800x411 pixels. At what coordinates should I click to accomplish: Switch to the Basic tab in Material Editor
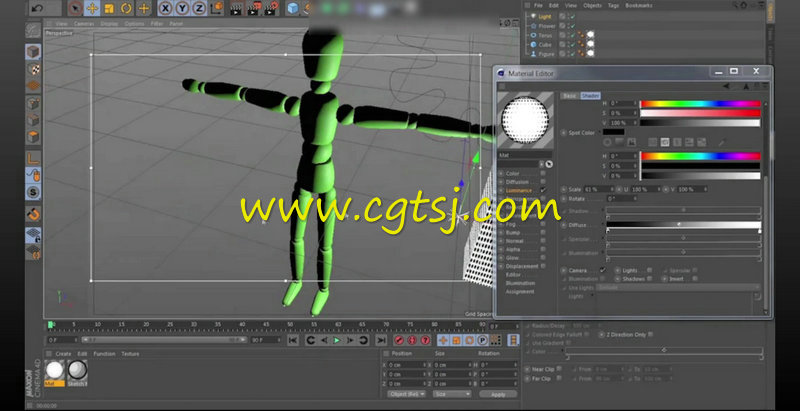570,95
